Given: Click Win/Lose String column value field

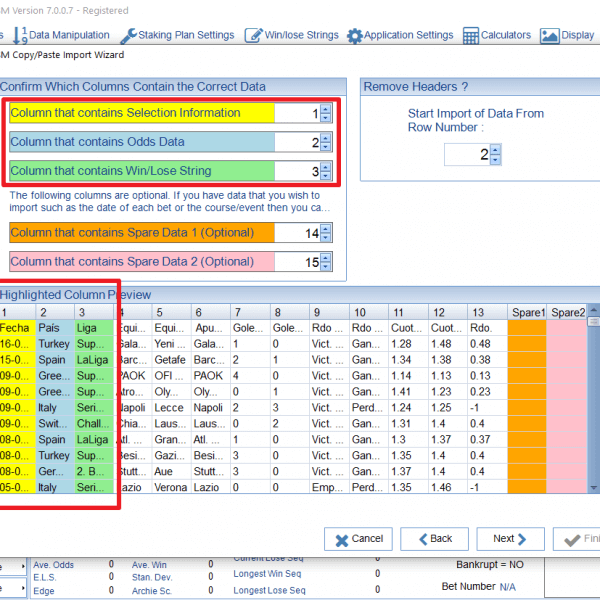Looking at the screenshot, I should (298, 171).
